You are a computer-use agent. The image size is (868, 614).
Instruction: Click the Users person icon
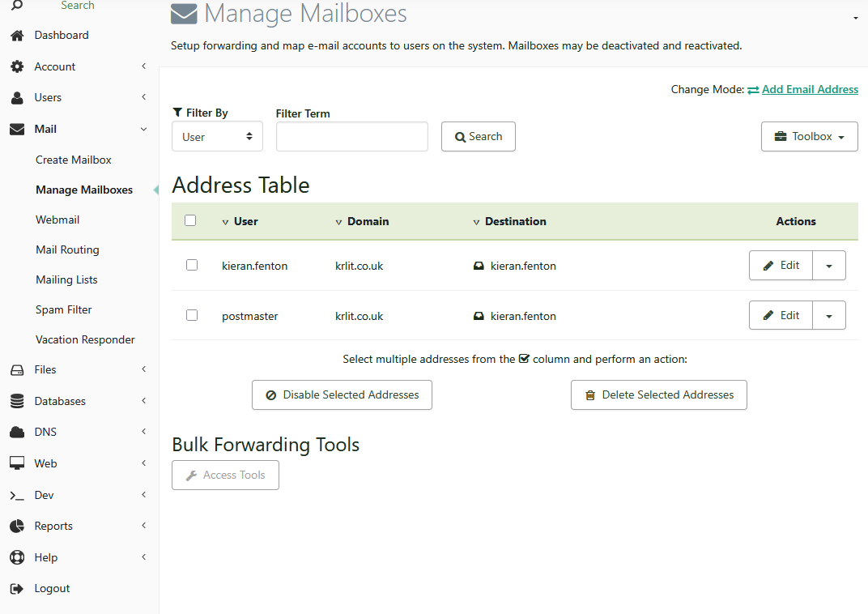point(16,98)
